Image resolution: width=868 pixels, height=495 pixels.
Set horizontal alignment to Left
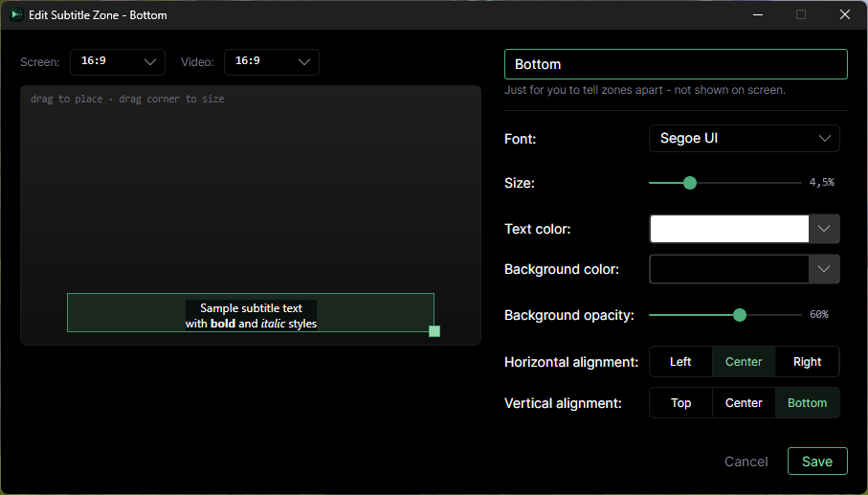pyautogui.click(x=680, y=362)
